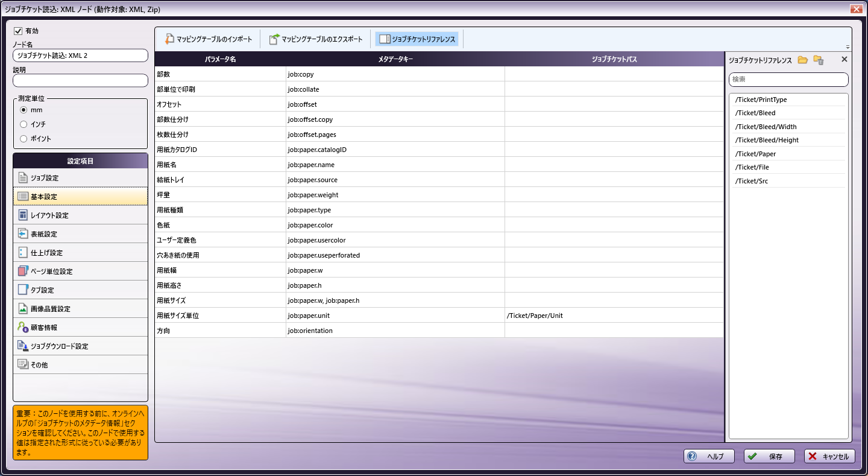This screenshot has width=868, height=476.
Task: Click the メタデータキー column header
Action: point(395,59)
